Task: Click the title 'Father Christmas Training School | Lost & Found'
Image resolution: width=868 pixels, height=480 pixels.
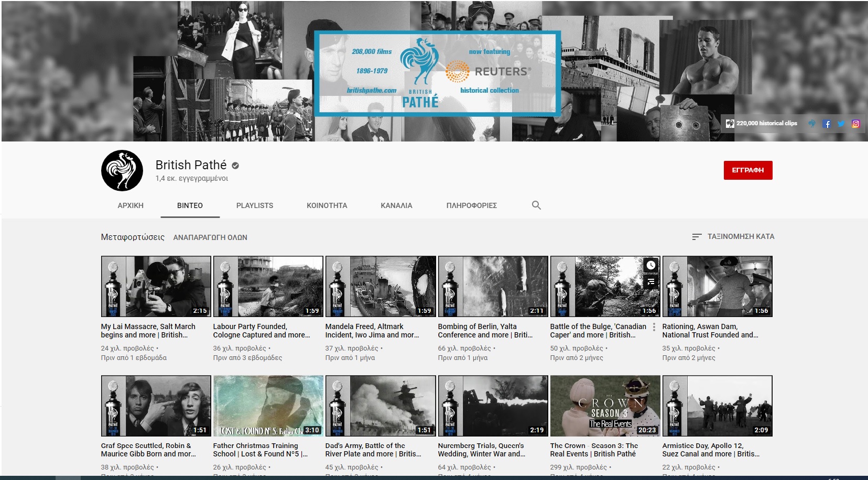Action: coord(261,450)
